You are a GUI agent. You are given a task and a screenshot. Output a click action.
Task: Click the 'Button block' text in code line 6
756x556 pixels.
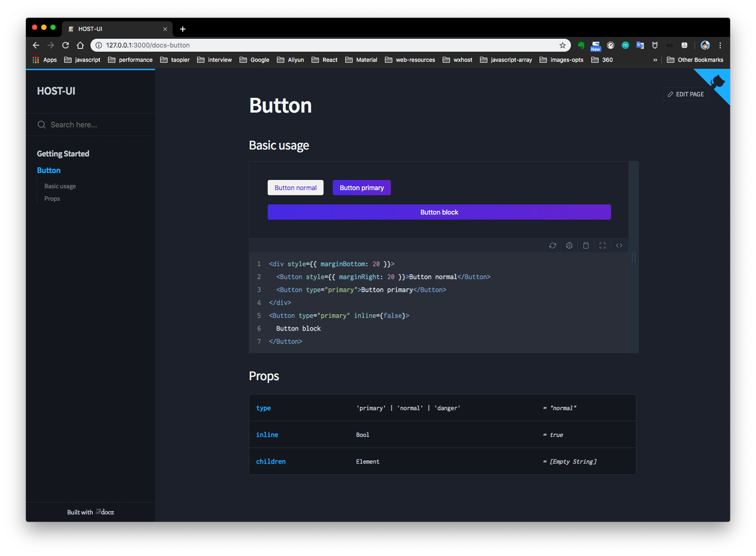pos(299,329)
